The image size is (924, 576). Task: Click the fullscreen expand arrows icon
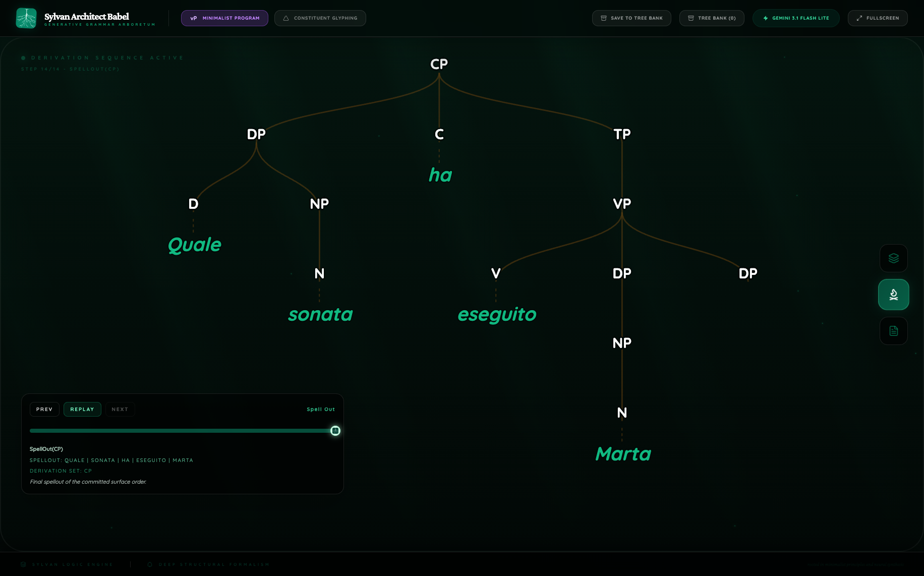pyautogui.click(x=859, y=18)
